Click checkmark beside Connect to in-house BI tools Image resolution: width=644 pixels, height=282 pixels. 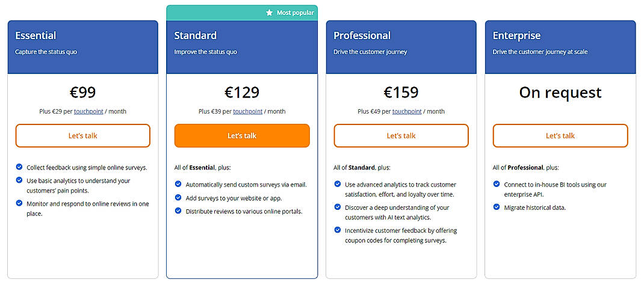pyautogui.click(x=497, y=184)
